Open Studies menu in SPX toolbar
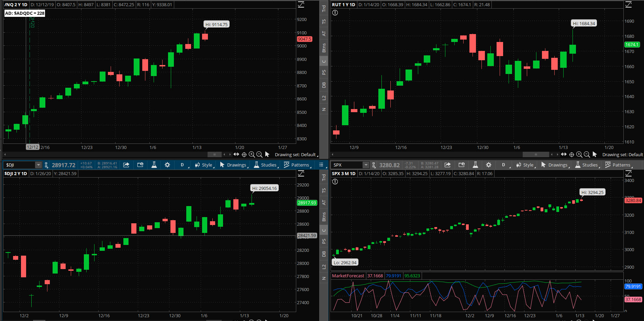Image resolution: width=644 pixels, height=321 pixels. (x=587, y=165)
